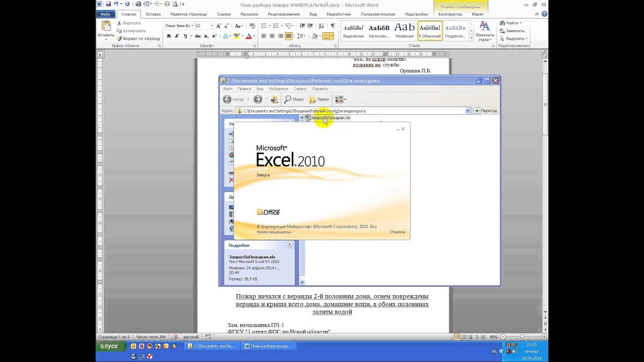
Task: Open the Explorer address bar dropdown
Action: click(468, 111)
